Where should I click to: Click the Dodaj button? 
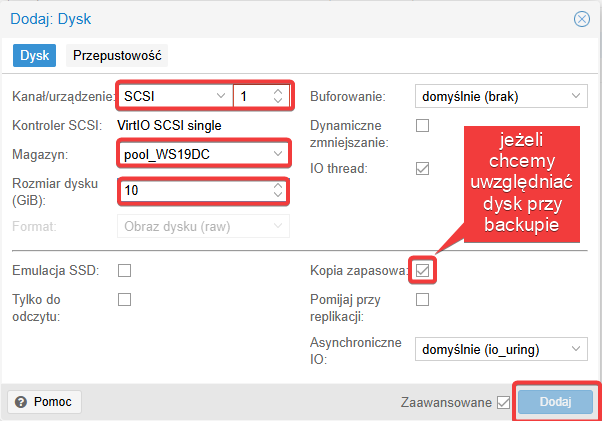[555, 402]
